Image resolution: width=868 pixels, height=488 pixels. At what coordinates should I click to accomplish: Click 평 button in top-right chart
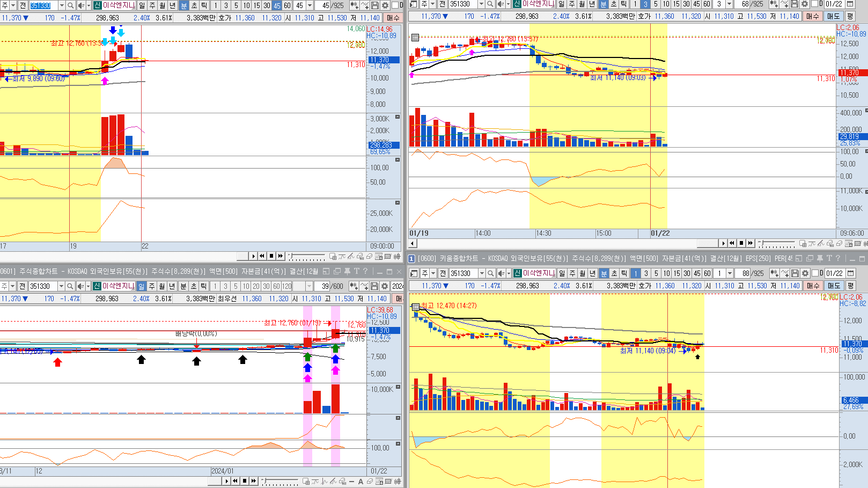pyautogui.click(x=850, y=16)
